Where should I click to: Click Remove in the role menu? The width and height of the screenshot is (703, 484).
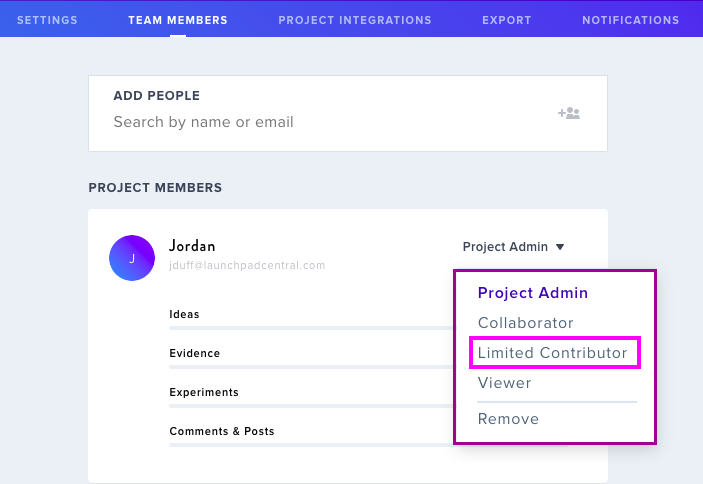508,419
